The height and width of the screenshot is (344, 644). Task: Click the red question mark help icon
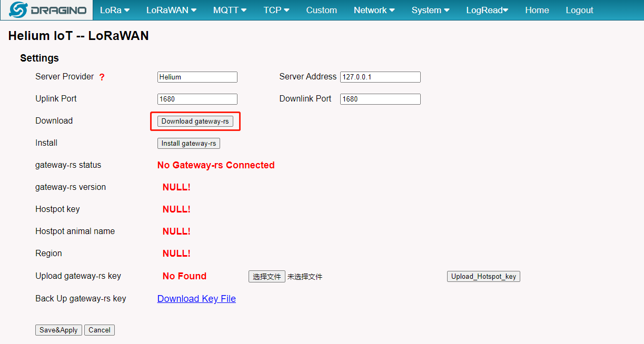click(102, 77)
